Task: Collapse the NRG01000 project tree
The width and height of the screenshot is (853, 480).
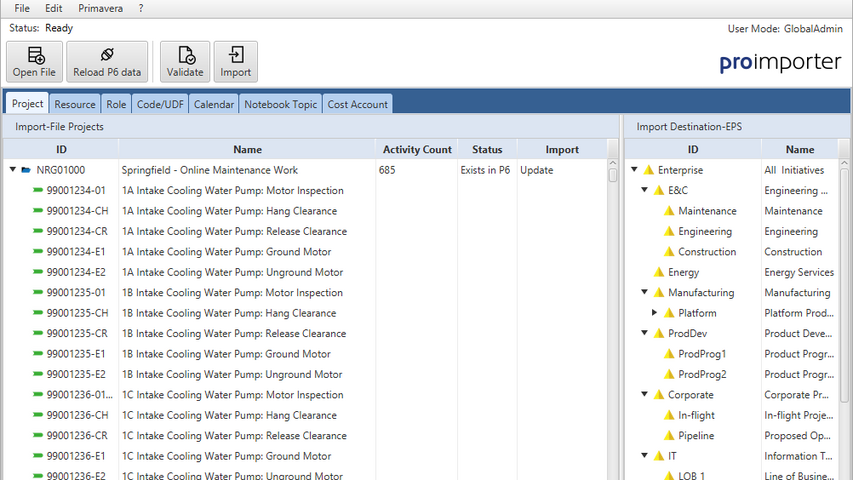Action: click(x=13, y=170)
